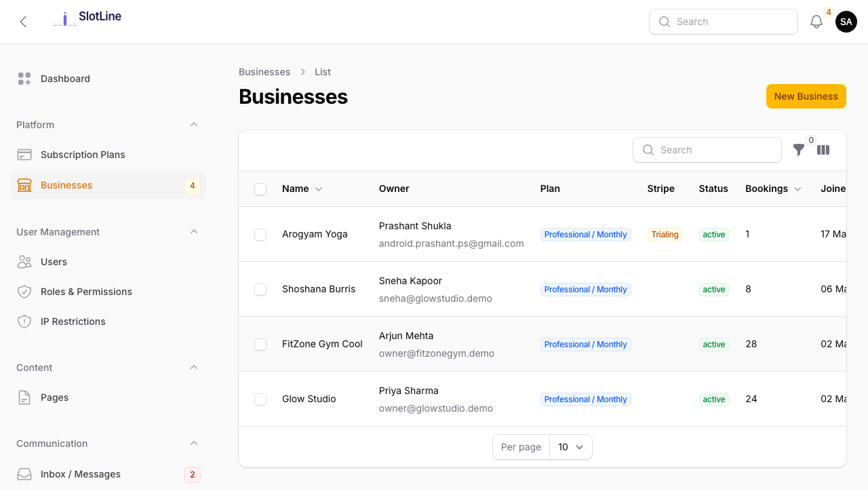
Task: Click the Subscription Plans card icon
Action: coord(24,155)
